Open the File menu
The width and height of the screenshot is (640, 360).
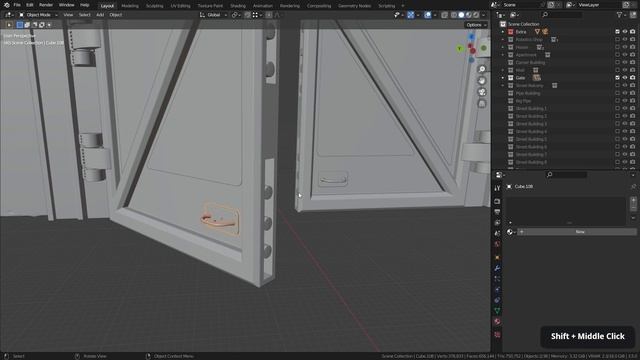click(17, 5)
